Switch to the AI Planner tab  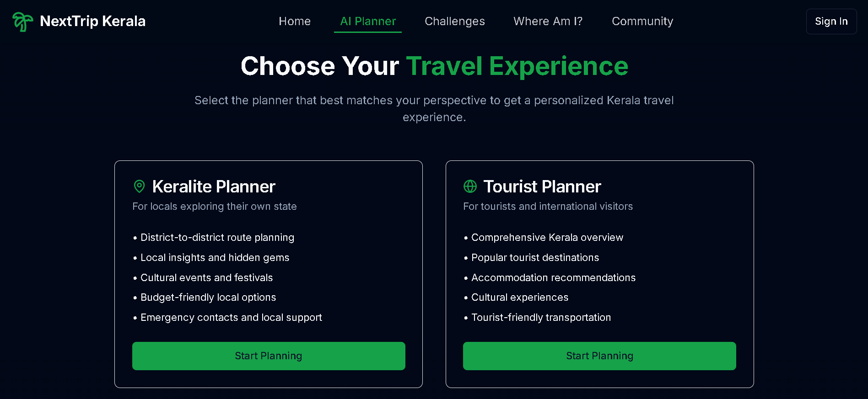(367, 21)
